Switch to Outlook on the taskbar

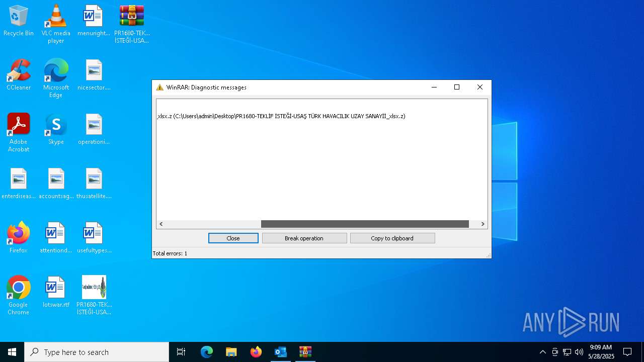coord(281,352)
